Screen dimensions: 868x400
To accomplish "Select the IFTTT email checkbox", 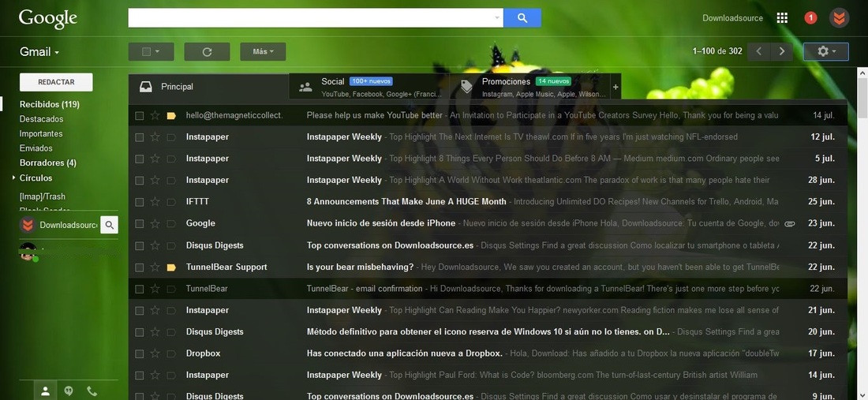I will pyautogui.click(x=140, y=202).
